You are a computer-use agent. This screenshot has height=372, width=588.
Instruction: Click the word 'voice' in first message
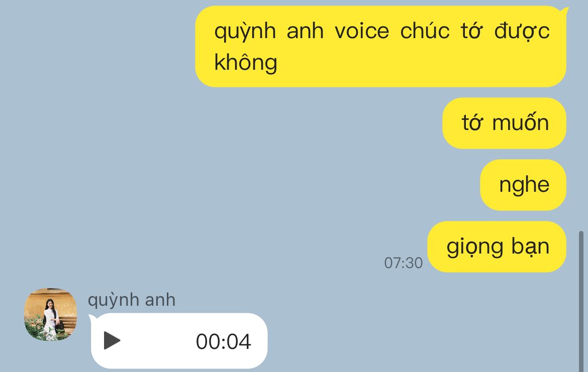pos(362,31)
